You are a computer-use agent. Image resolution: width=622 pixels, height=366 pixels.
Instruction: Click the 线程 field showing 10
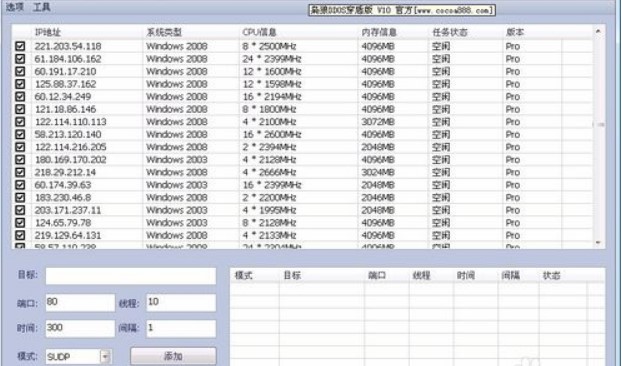click(181, 303)
